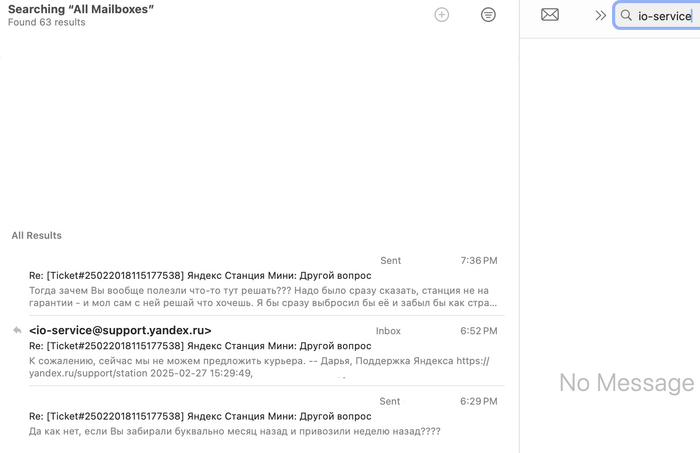Click the 'Found 63 results' status text
Viewport: 700px width, 453px height.
(x=46, y=22)
